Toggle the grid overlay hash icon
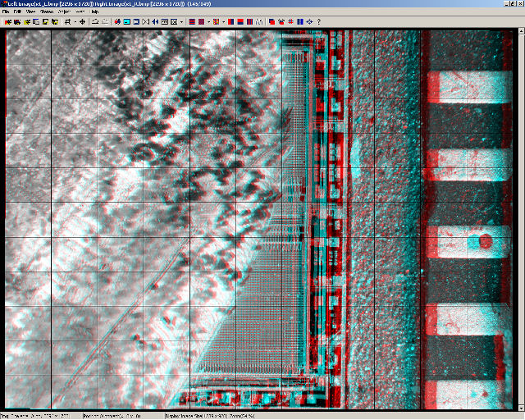Viewport: 525px width, 420px height. [x=290, y=22]
